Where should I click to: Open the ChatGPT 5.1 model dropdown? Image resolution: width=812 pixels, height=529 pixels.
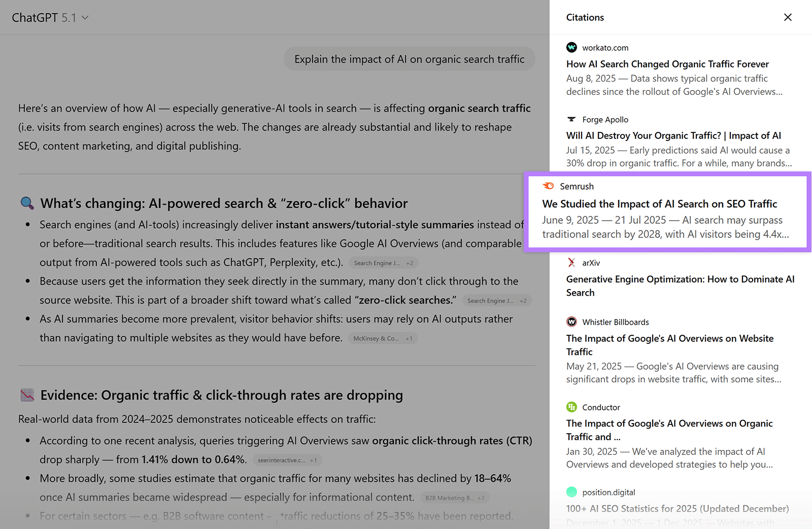tap(85, 17)
